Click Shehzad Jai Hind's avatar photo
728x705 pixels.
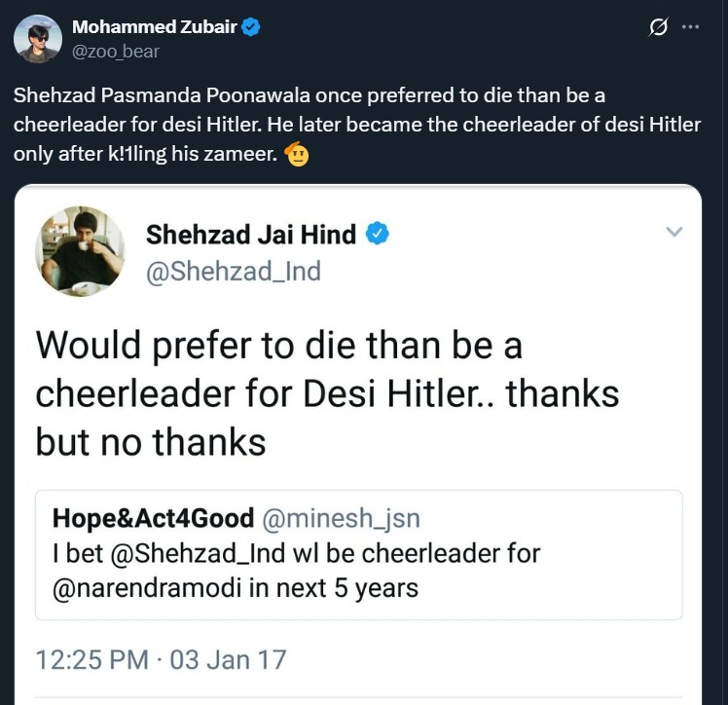click(80, 250)
